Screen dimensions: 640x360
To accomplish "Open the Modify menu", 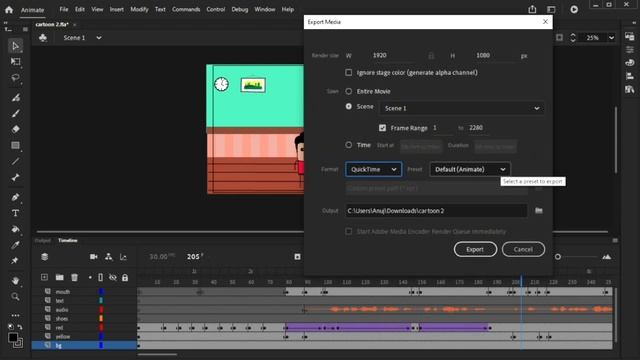I will pyautogui.click(x=139, y=9).
